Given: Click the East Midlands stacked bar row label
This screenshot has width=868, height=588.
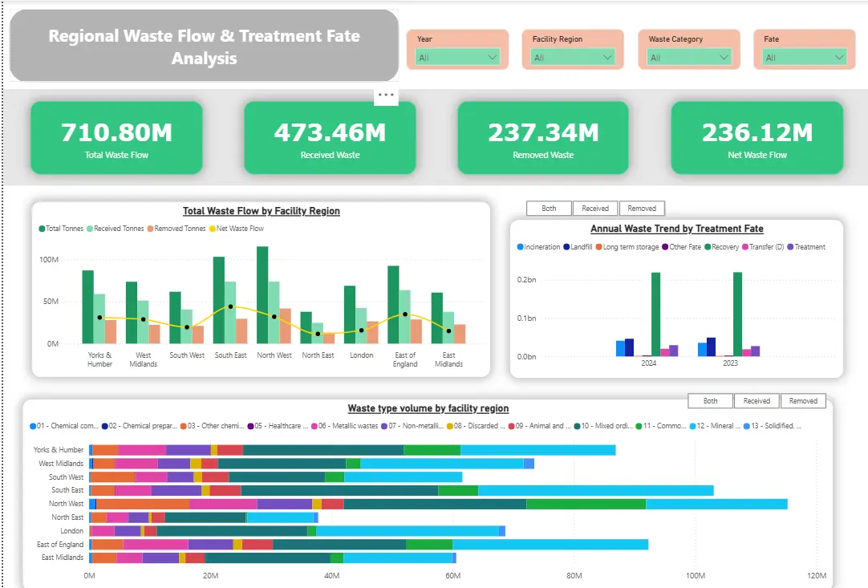Looking at the screenshot, I should (63, 558).
